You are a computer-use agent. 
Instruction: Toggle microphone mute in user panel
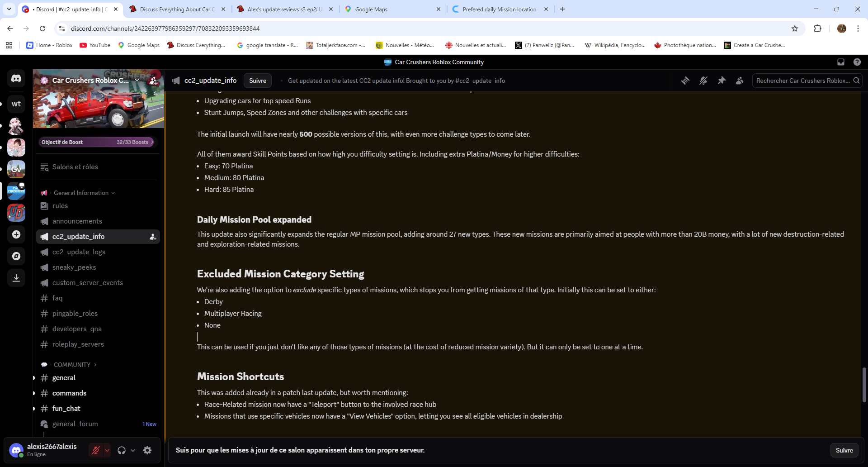[96, 450]
